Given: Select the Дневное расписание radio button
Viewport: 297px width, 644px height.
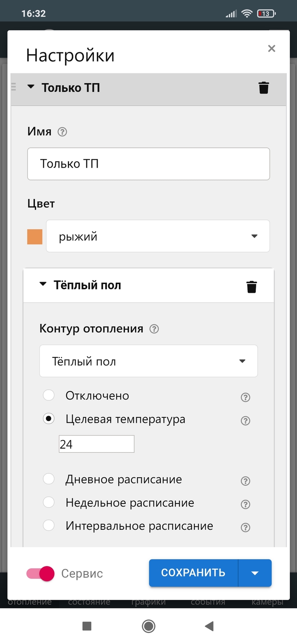Looking at the screenshot, I should tap(49, 479).
